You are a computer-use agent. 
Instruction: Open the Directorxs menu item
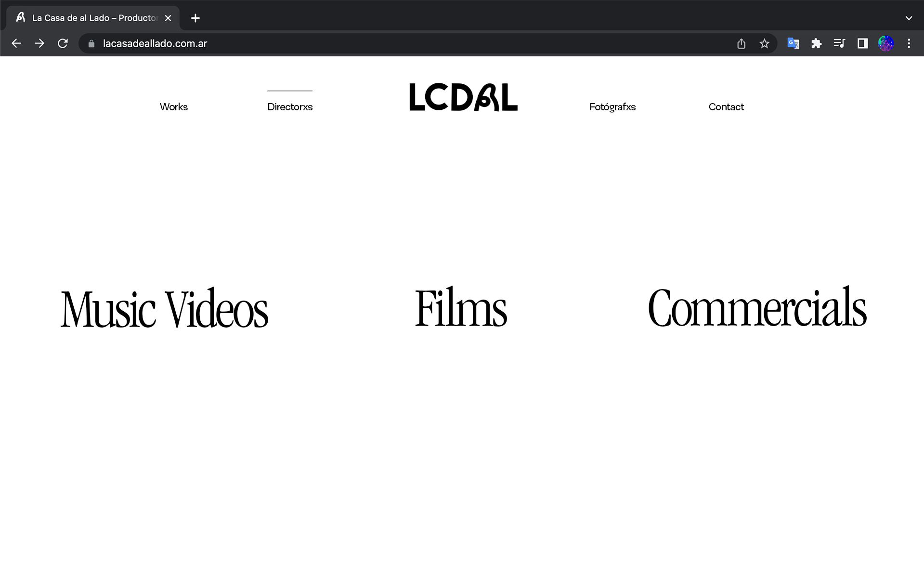[290, 107]
